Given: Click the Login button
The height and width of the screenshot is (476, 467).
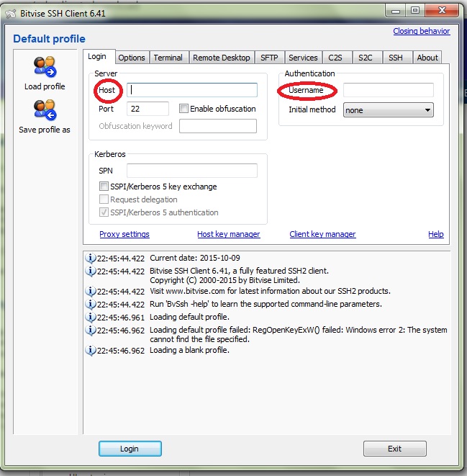Looking at the screenshot, I should click(x=130, y=449).
